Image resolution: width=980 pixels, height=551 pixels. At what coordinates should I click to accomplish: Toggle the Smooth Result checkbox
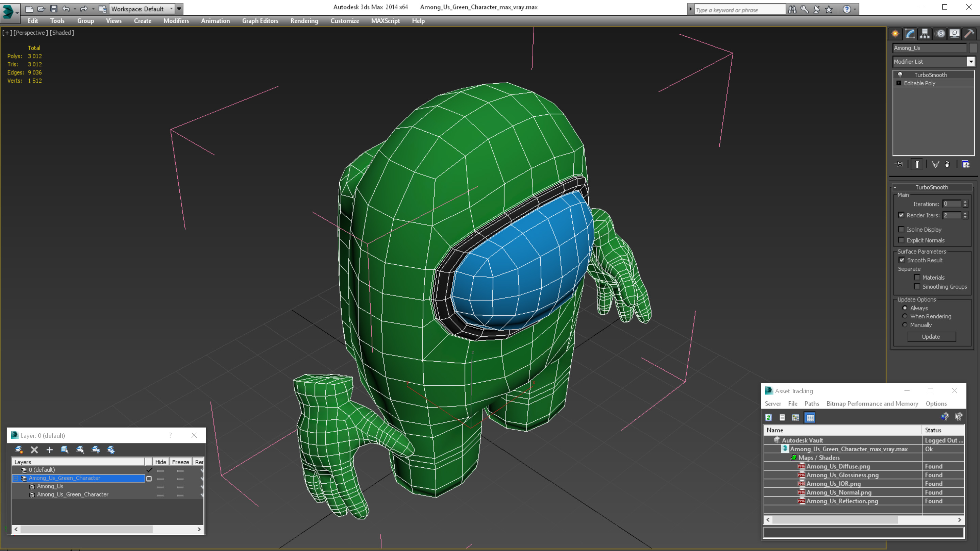[902, 260]
